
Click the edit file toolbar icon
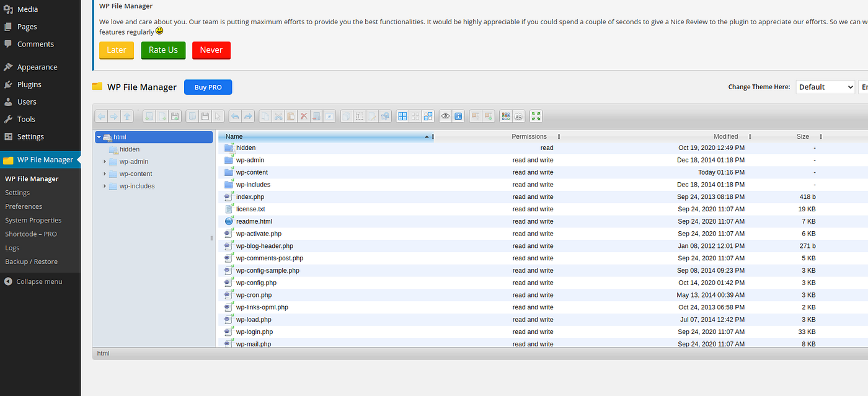click(372, 116)
